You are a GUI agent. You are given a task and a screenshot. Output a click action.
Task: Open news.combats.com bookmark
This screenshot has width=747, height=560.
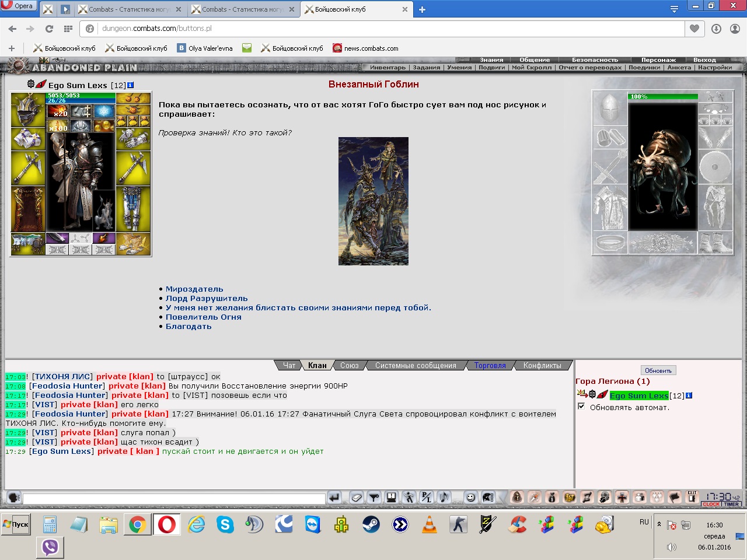[365, 48]
